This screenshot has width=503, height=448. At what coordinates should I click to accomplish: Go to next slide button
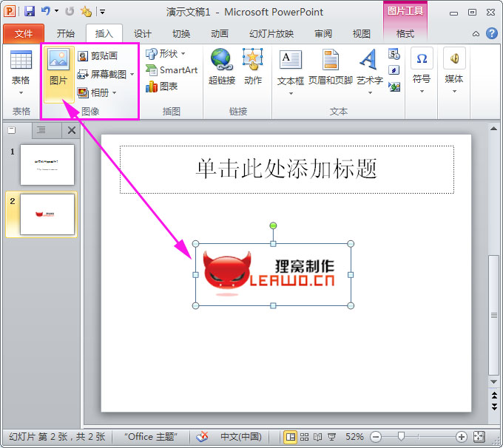(494, 407)
